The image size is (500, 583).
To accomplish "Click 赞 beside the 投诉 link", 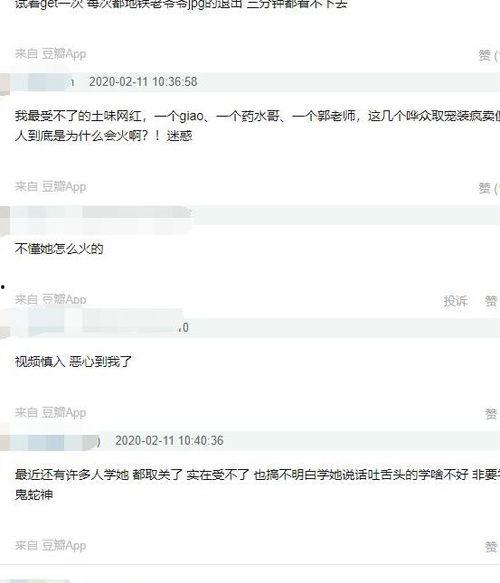I will [x=491, y=301].
